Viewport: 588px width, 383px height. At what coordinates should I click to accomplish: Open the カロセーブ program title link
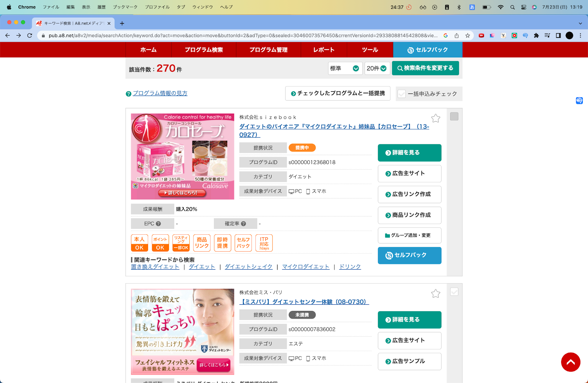pos(334,131)
